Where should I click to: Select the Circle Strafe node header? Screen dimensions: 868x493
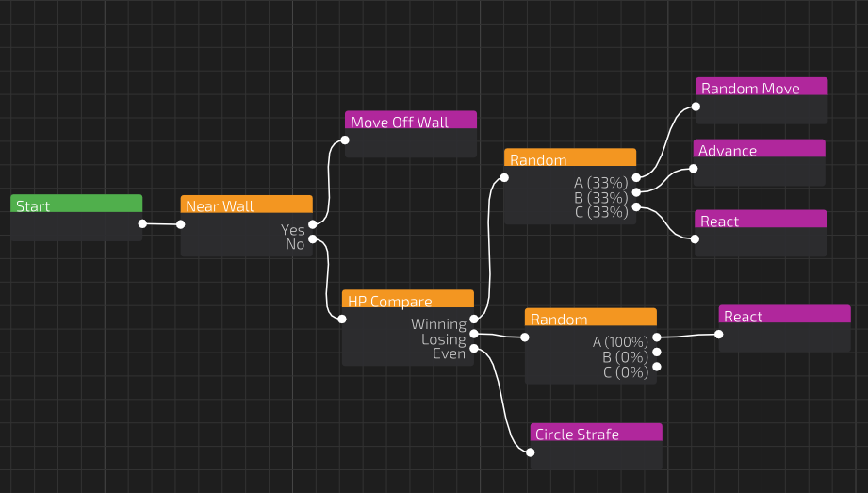click(x=596, y=434)
